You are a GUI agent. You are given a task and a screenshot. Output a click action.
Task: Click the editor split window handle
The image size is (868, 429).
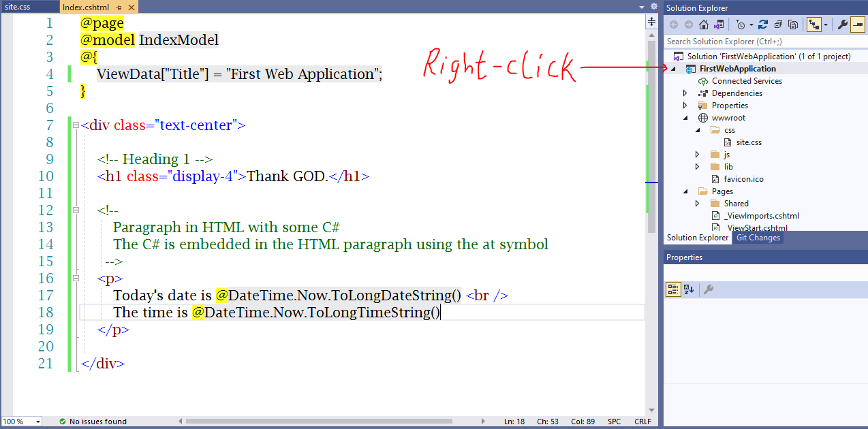(x=651, y=22)
